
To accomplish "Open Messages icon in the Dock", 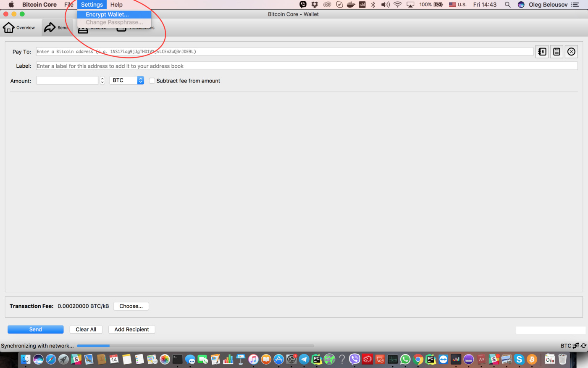I will [x=190, y=360].
